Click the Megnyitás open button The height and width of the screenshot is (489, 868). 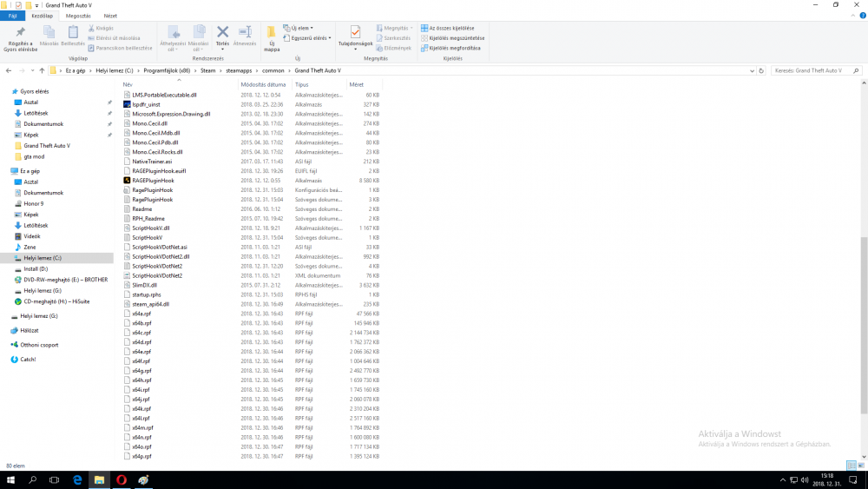tap(395, 28)
